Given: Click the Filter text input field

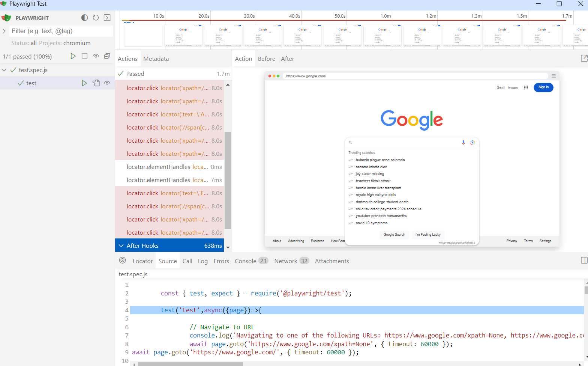Looking at the screenshot, I should (61, 31).
